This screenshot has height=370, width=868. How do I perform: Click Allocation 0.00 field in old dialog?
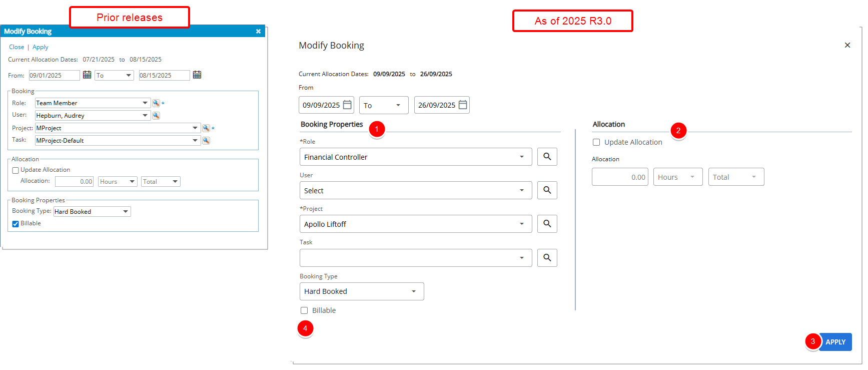[x=75, y=182]
